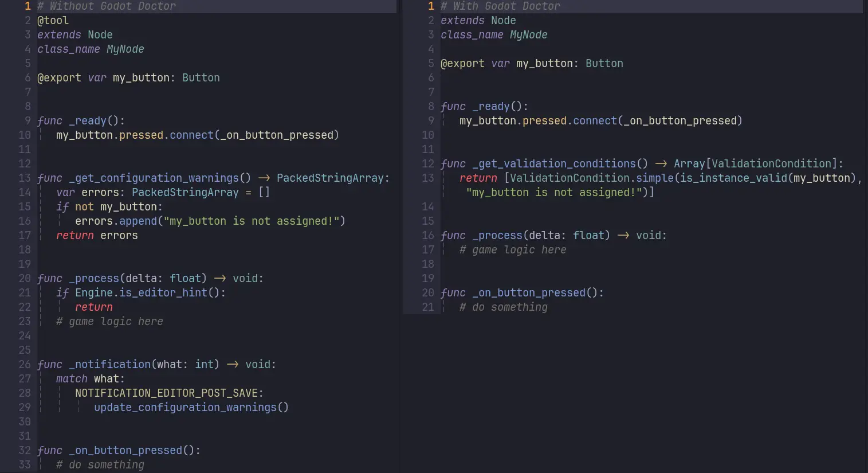Place cursor on '# Without Godot Doctor' comment

[x=107, y=6]
